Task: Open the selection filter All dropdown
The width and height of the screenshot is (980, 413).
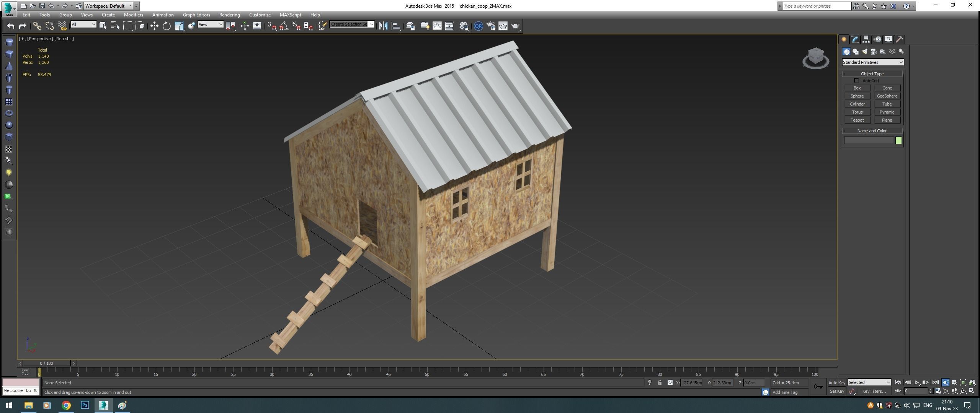Action: pyautogui.click(x=83, y=24)
